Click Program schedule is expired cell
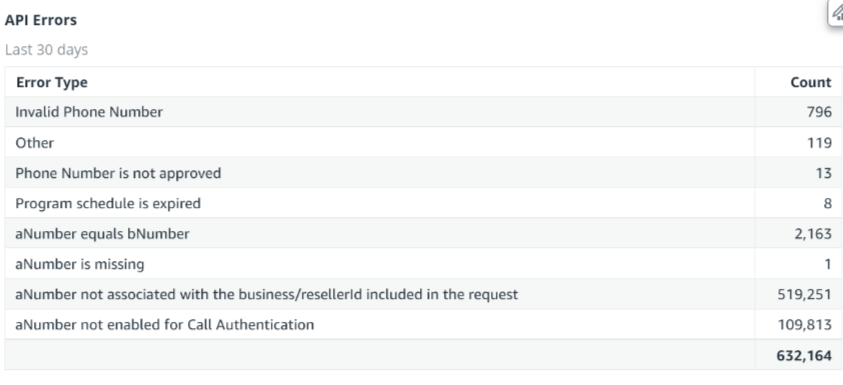843x385 pixels. point(108,203)
